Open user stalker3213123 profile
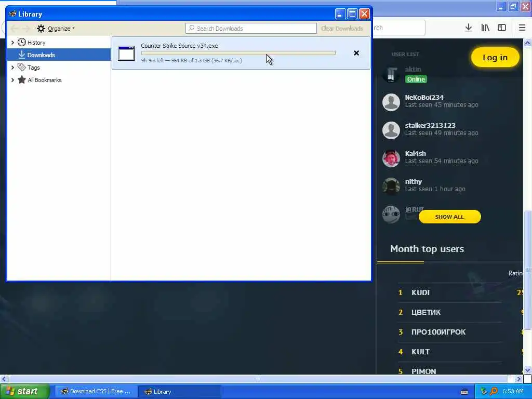The width and height of the screenshot is (532, 399). pos(430,126)
